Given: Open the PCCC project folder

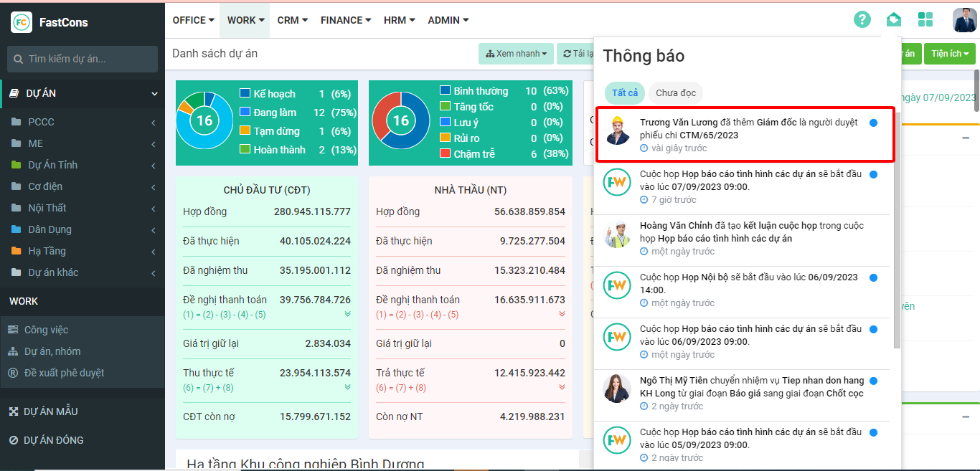Looking at the screenshot, I should (41, 122).
